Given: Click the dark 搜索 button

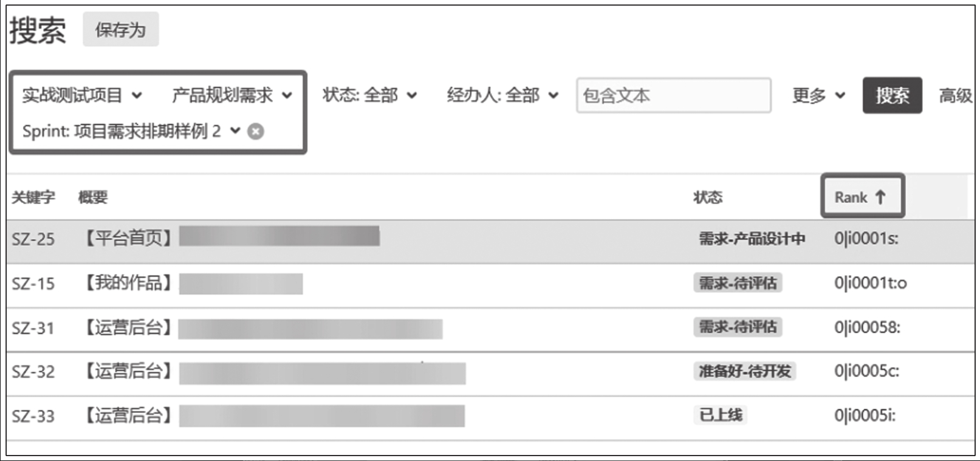Looking at the screenshot, I should (x=892, y=95).
